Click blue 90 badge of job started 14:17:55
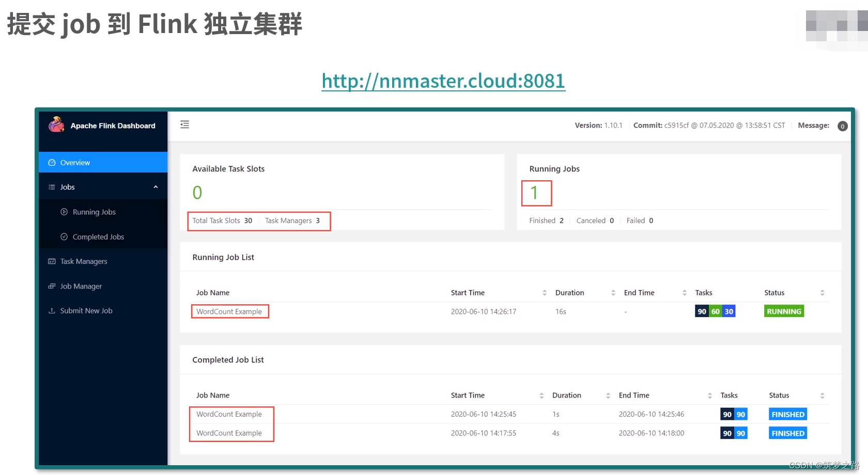Image resolution: width=868 pixels, height=475 pixels. click(740, 433)
